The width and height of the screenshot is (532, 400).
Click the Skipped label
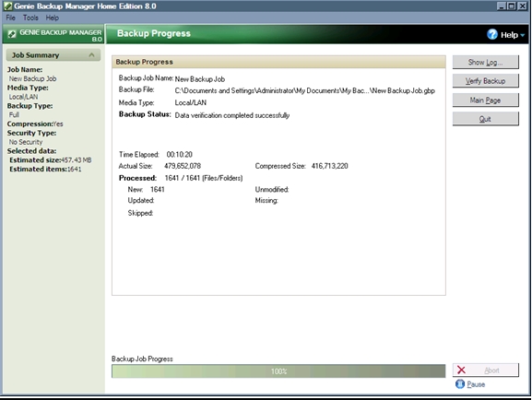[x=140, y=213]
